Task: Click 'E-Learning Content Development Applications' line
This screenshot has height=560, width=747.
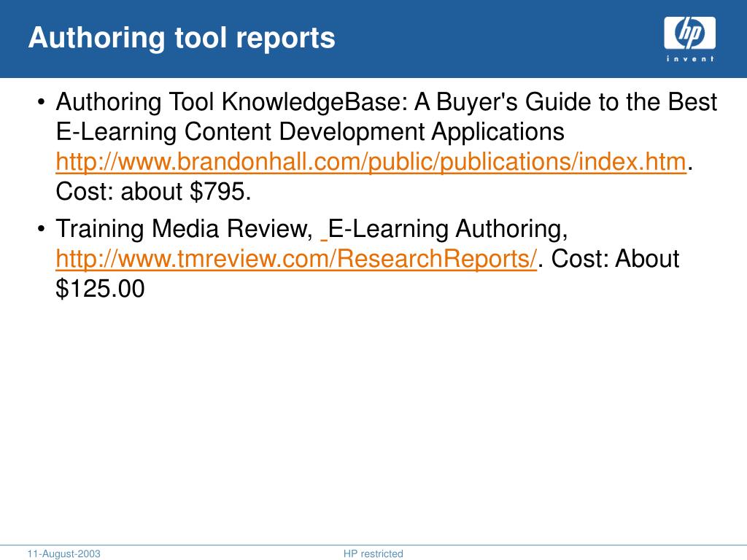Action: click(310, 131)
